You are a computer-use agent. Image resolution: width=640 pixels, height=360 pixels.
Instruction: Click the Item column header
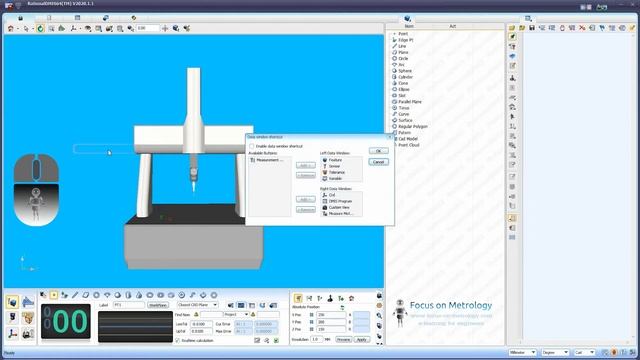[409, 26]
